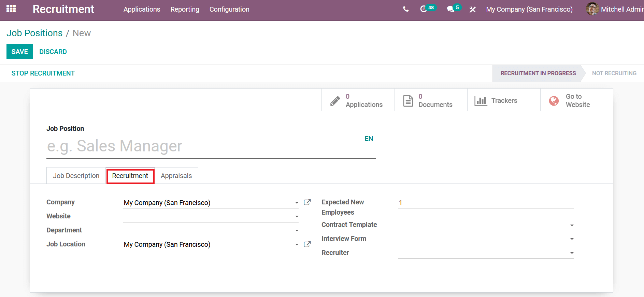Image resolution: width=644 pixels, height=297 pixels.
Task: Click the STOP RECRUITMENT button
Action: pyautogui.click(x=43, y=73)
